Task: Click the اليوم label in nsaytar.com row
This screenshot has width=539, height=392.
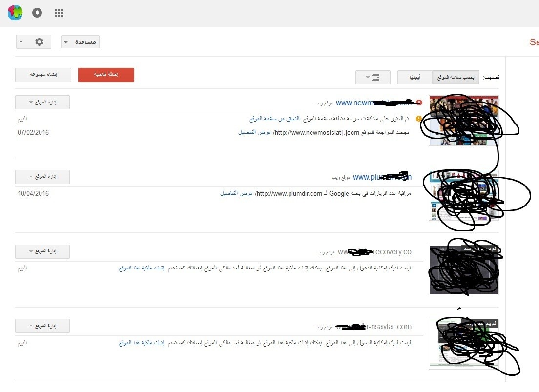Action: (x=22, y=343)
